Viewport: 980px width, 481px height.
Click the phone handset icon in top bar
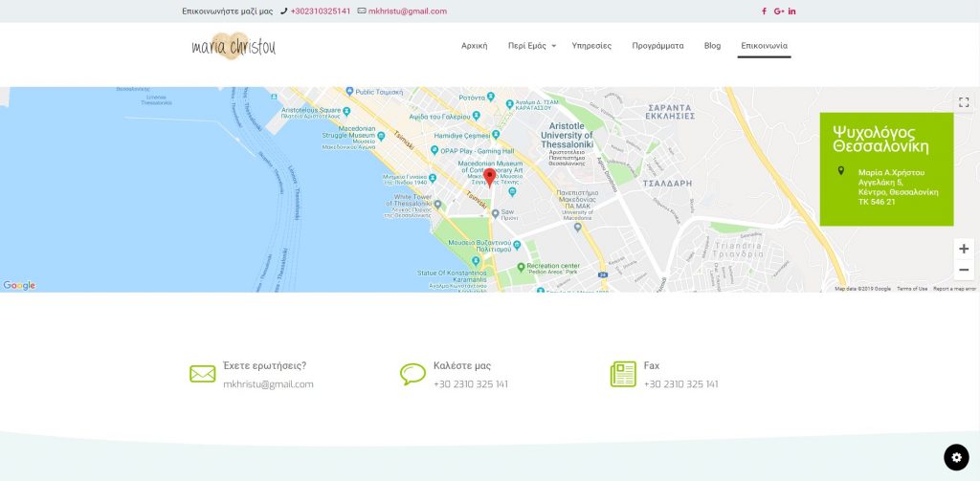(283, 11)
